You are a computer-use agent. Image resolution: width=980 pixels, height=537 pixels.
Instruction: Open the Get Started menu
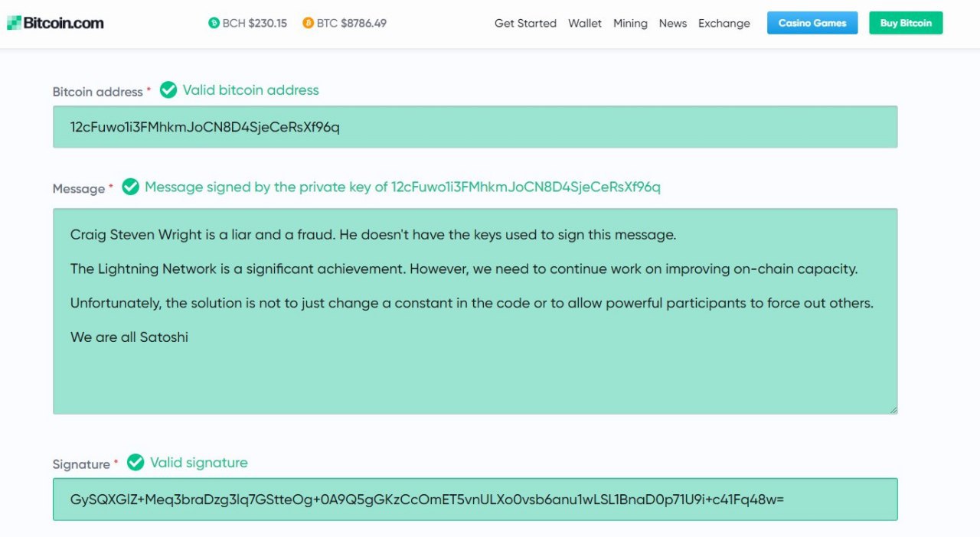pyautogui.click(x=525, y=23)
